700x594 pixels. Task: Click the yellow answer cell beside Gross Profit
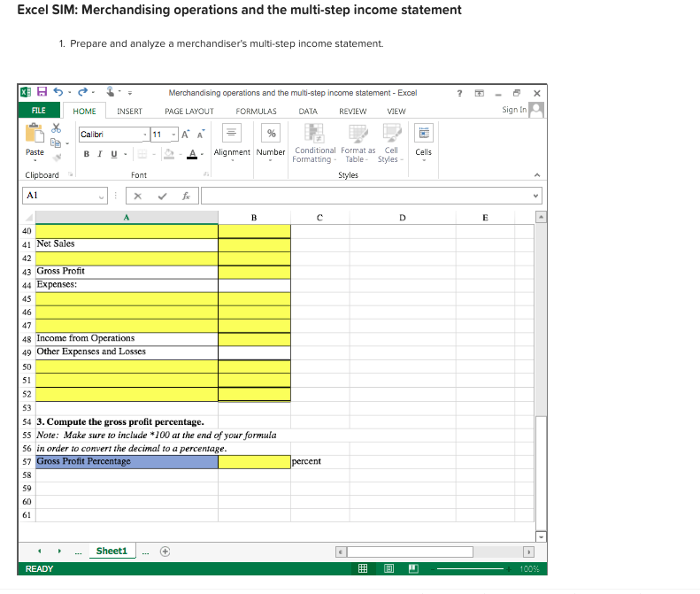click(255, 272)
